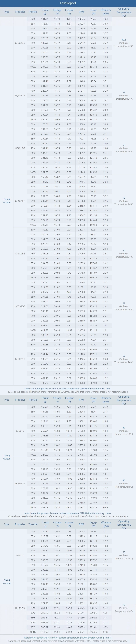This screenshot has width=136, height=644.
Task: Select thrust value 324.52
Action: click(x=45, y=455)
